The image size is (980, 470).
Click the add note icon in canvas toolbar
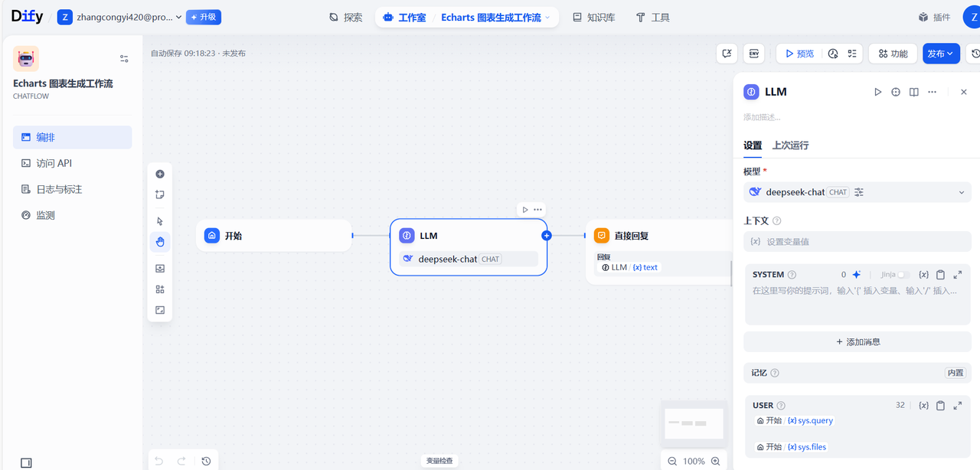click(x=160, y=194)
